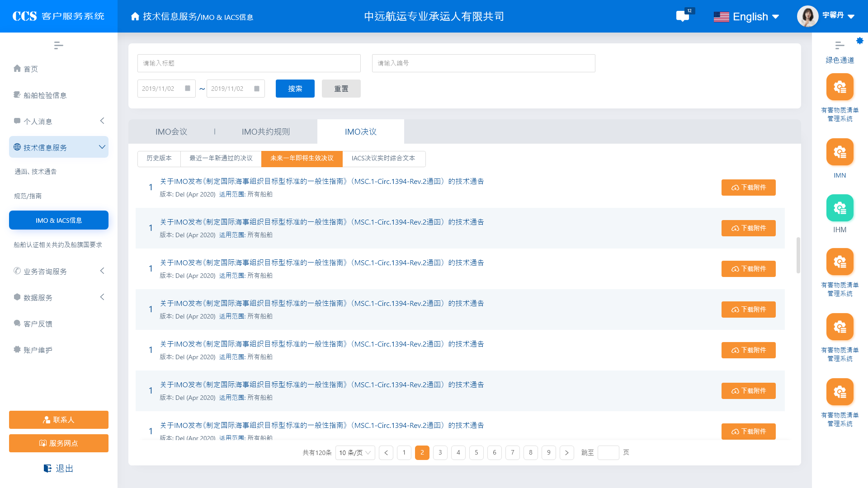This screenshot has width=868, height=488.
Task: Click the results list vertical scrollbar
Action: point(798,255)
